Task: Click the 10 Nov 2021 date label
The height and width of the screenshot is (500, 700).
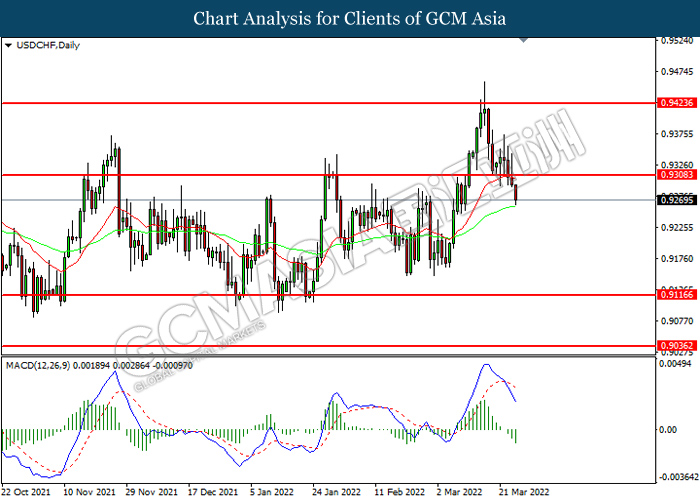Action: click(89, 492)
